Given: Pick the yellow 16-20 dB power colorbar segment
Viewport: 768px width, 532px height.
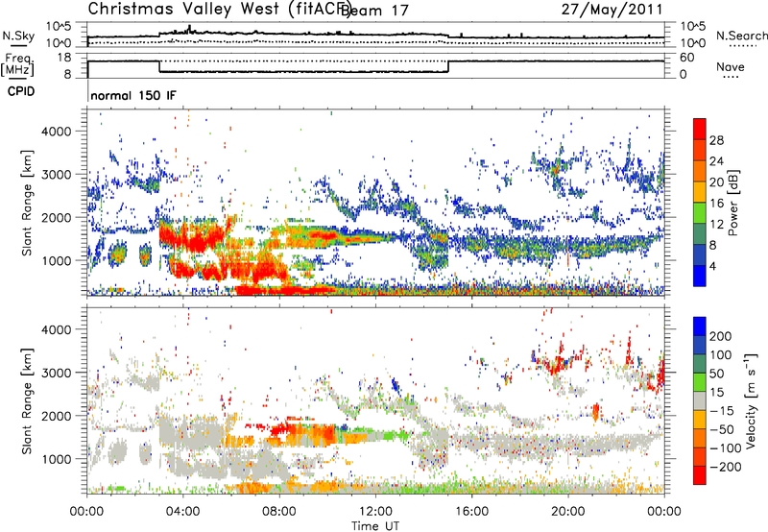Looking at the screenshot, I should coord(700,192).
